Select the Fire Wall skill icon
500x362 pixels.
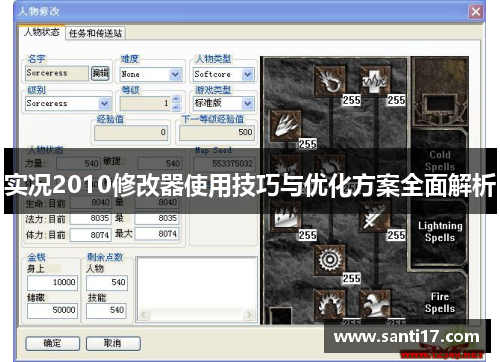(x=286, y=217)
